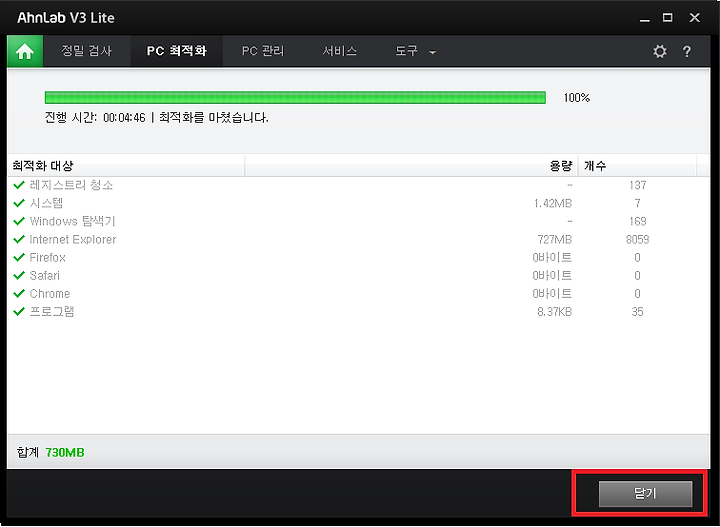The image size is (720, 527).
Task: Click the 8.37KB size value
Action: (555, 312)
